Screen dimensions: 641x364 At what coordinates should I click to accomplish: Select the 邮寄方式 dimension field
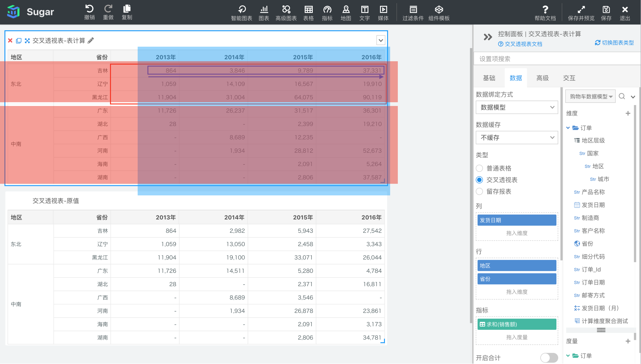(590, 295)
